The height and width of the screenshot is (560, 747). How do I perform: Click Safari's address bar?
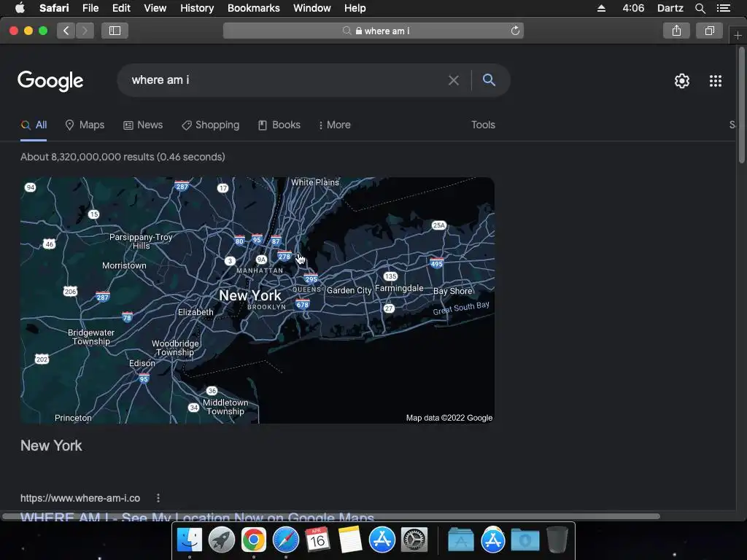click(x=373, y=31)
